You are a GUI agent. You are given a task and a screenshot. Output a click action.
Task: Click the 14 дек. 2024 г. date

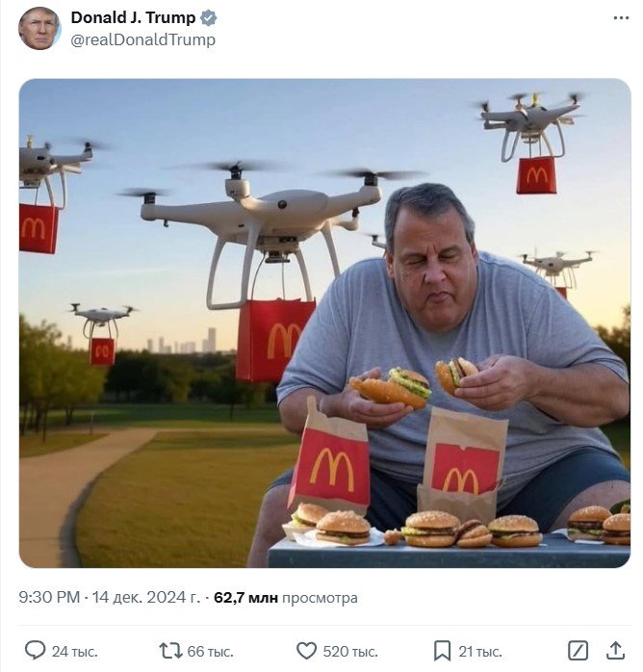tap(146, 597)
